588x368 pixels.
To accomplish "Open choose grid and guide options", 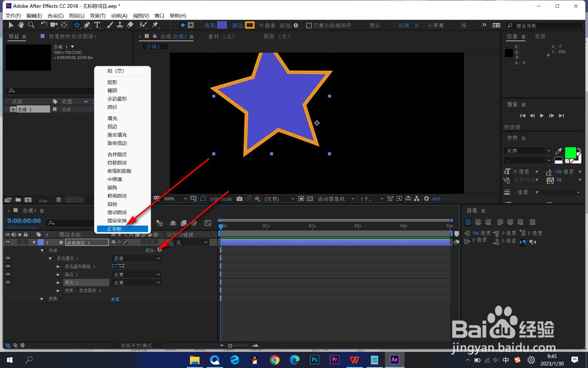I will pyautogui.click(x=194, y=199).
